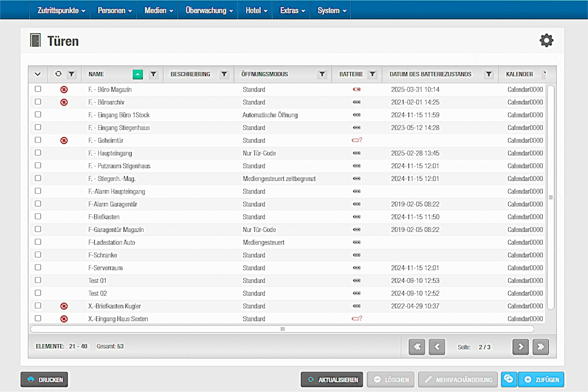Click the update-pending icon for F. - Geheimtür
This screenshot has width=588, height=392.
64,140
